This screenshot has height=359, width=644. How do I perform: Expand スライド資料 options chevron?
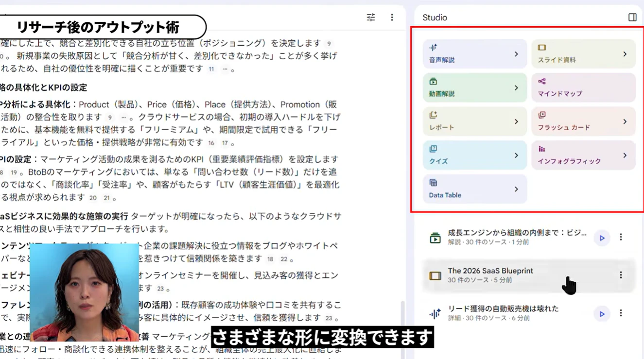pos(625,54)
